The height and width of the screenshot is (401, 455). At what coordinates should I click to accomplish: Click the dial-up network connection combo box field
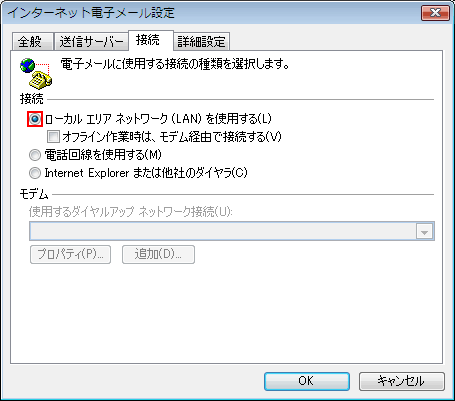coord(232,231)
